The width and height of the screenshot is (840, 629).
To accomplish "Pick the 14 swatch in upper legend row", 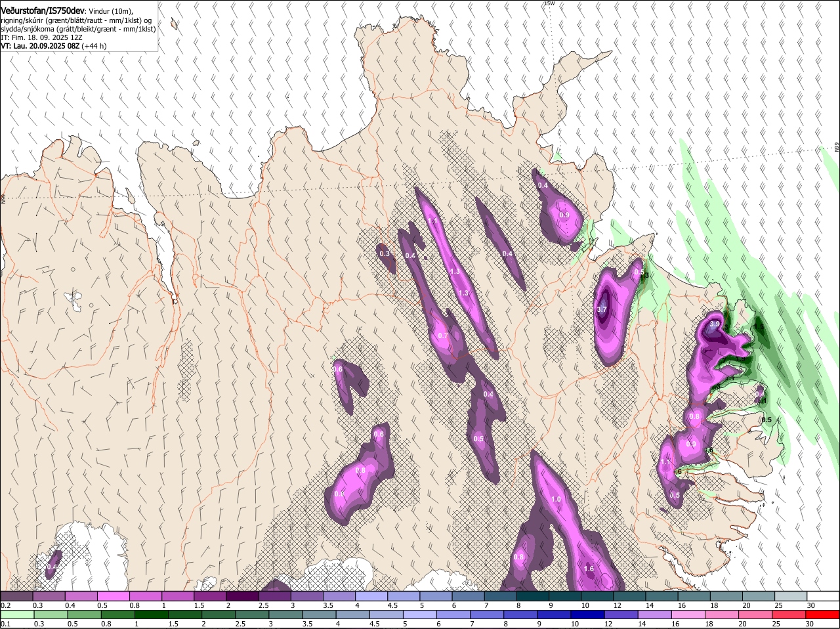I will click(x=661, y=596).
